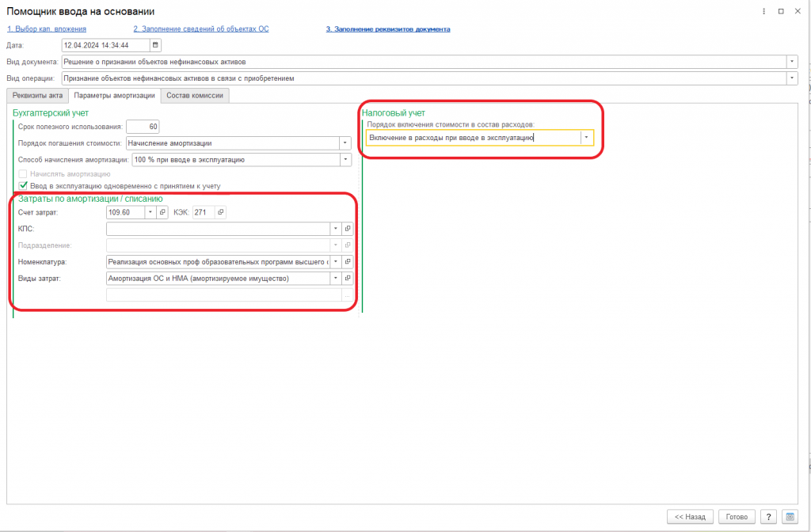811x532 pixels.
Task: Go to step 1. Выбор кап. вложения
Action: [x=47, y=29]
